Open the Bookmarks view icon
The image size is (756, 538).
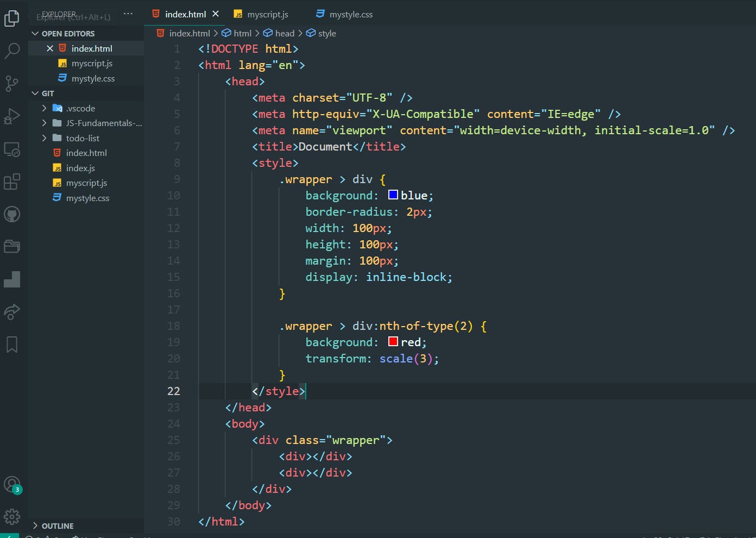click(12, 345)
